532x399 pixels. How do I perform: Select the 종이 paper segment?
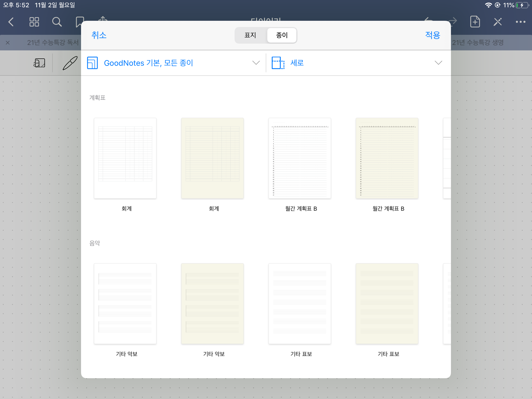[x=282, y=35]
